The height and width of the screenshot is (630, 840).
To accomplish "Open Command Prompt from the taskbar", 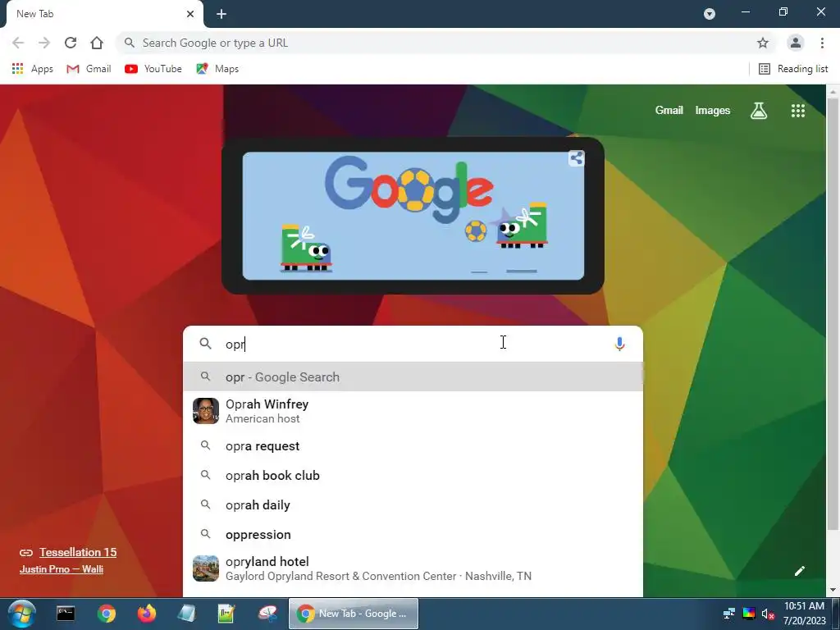I will [x=66, y=614].
